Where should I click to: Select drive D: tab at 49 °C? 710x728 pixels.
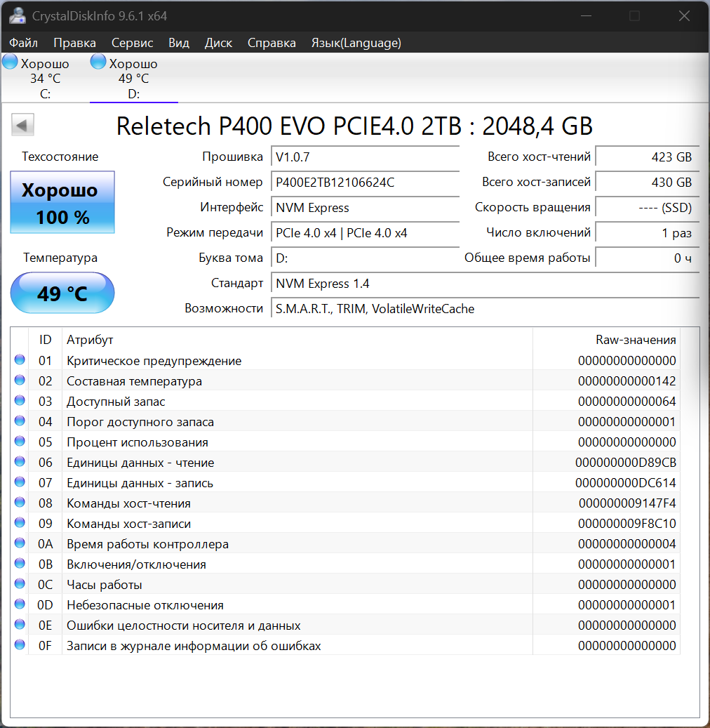click(x=133, y=78)
